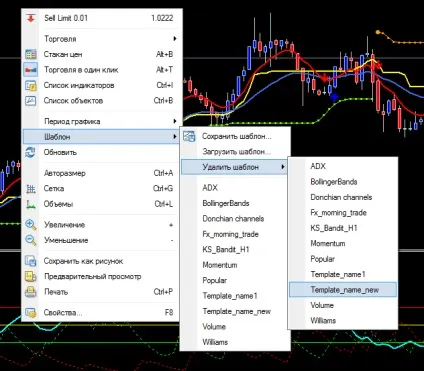Apply Donchian channels in Шаблон submenu
Viewport: 424px width, 371px height.
coord(235,219)
